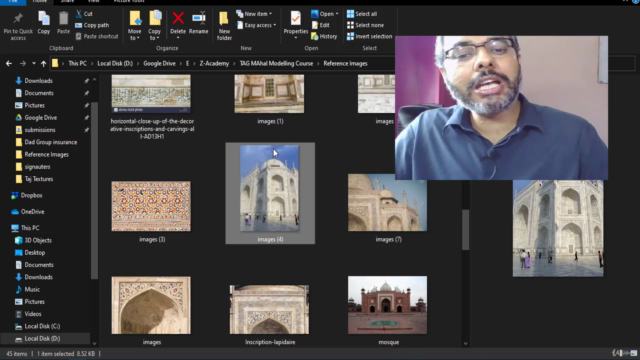Select images (4) Taj Mahal thumbnail

click(x=269, y=188)
